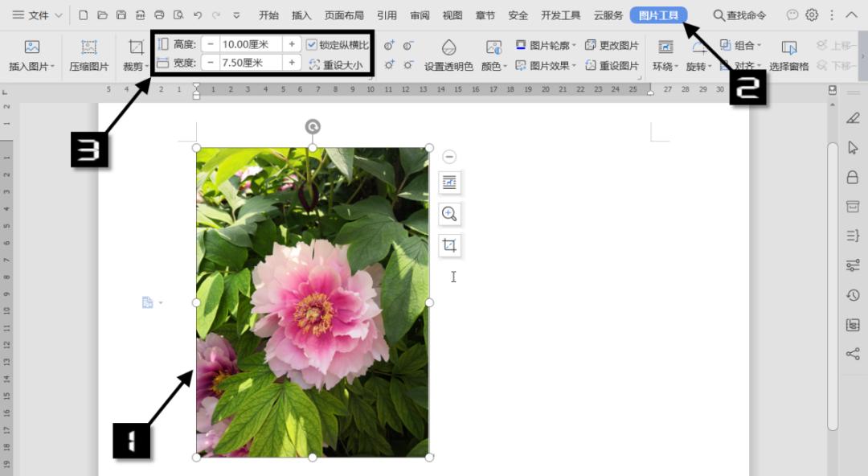Click the undo arrow in quick access toolbar
Viewport: 868px width, 476px height.
tap(198, 15)
